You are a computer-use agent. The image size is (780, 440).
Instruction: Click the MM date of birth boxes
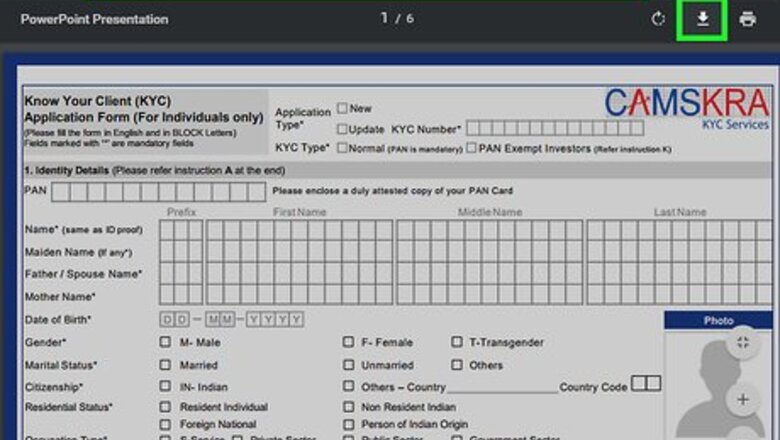(x=220, y=319)
